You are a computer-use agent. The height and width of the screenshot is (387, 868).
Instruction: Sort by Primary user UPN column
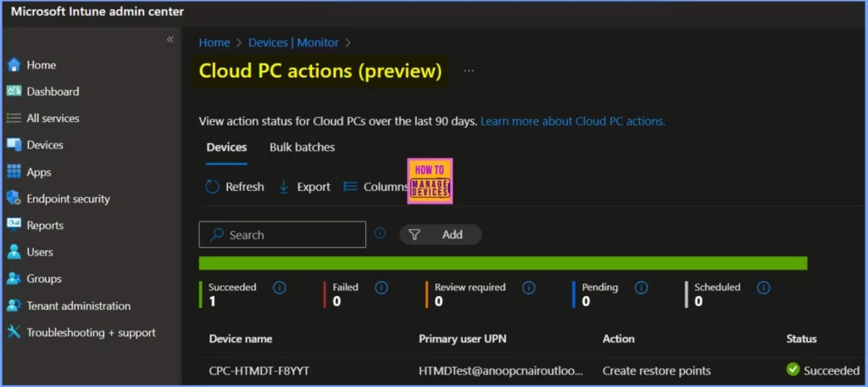[463, 339]
